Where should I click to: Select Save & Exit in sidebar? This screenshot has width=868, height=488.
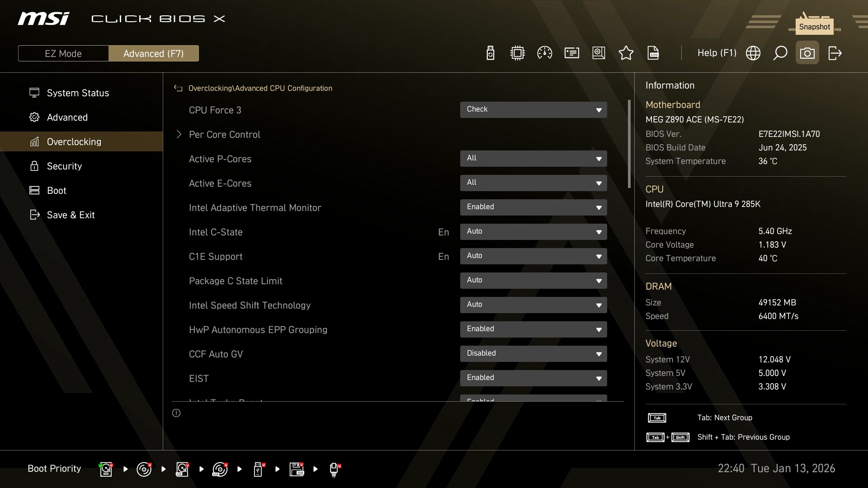click(71, 215)
